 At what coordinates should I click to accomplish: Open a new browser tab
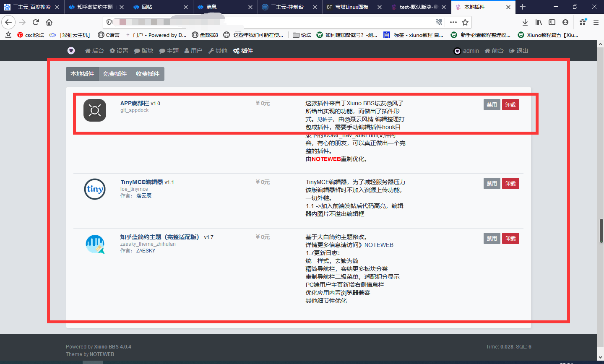pos(523,7)
